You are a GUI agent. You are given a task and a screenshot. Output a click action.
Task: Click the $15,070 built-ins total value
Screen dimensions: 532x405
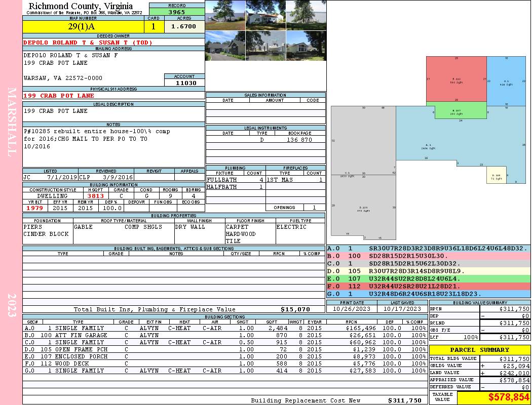[x=295, y=309]
